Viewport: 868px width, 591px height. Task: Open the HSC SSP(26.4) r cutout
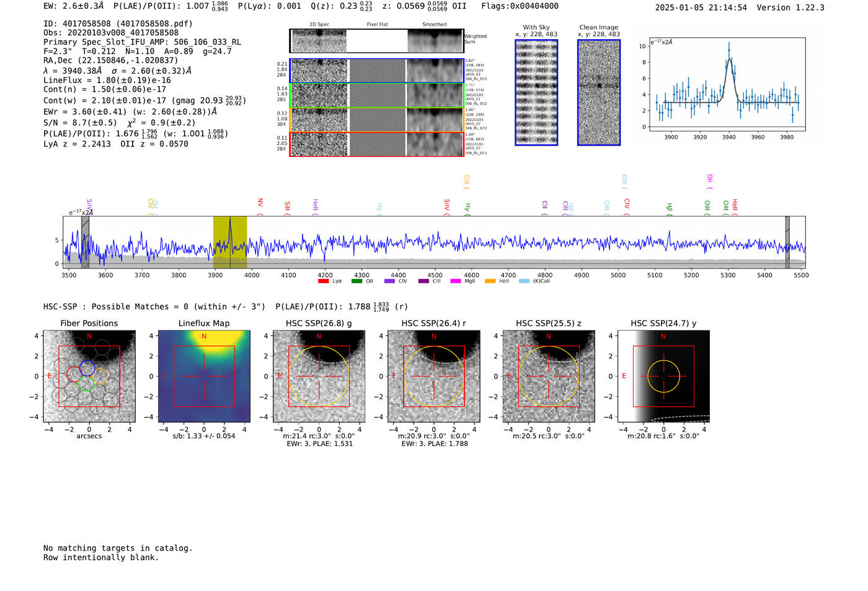(x=433, y=376)
